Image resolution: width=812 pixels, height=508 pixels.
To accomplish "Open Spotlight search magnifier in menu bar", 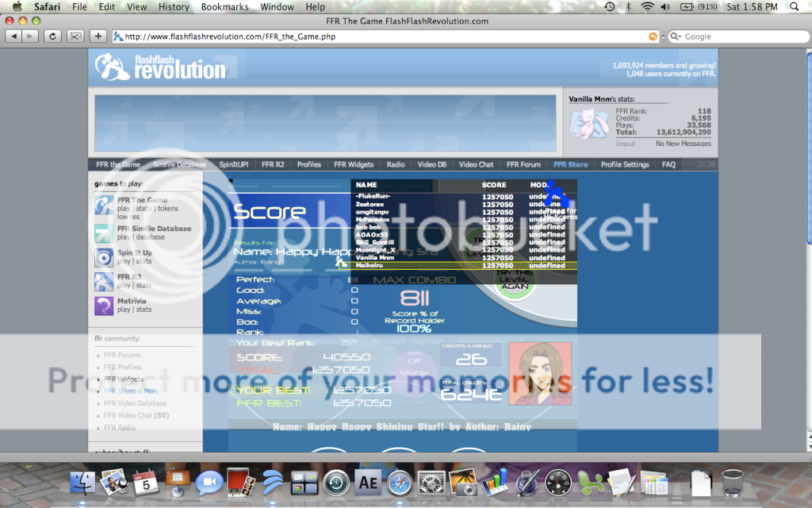I will click(795, 7).
